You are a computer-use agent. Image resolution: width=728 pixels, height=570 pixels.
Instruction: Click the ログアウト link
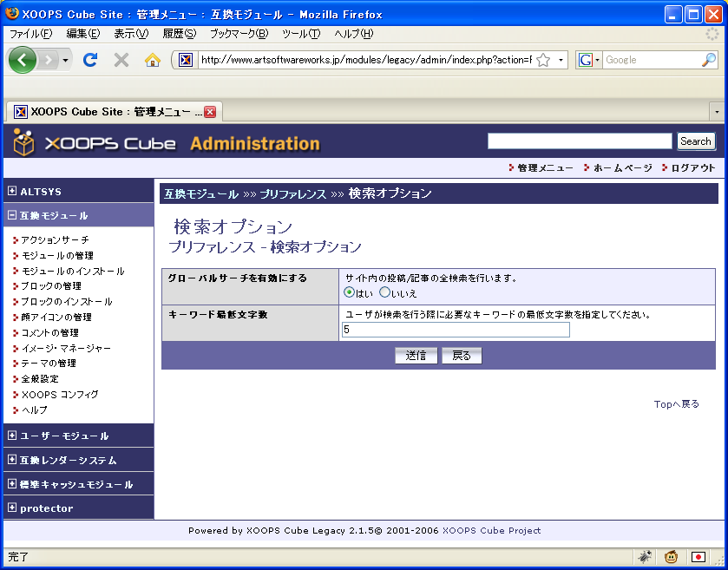tap(693, 168)
